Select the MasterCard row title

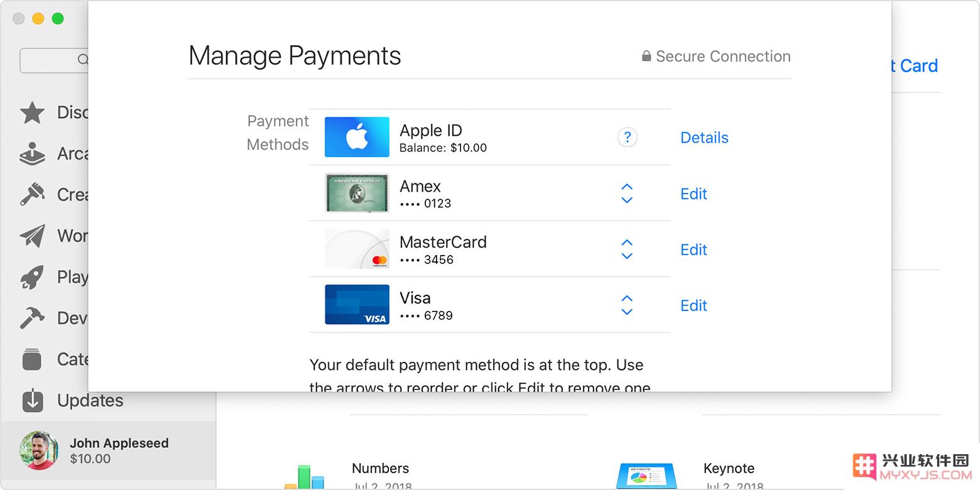[x=443, y=242]
